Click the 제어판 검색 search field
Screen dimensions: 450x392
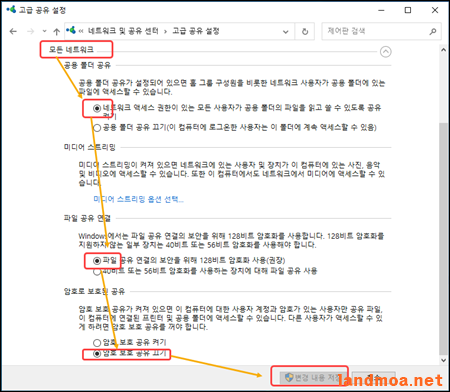pyautogui.click(x=381, y=31)
